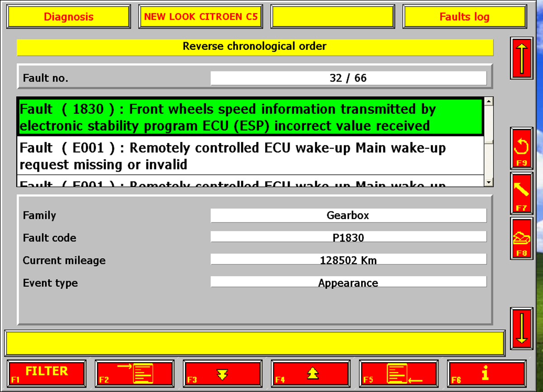Click the F2 jump-to-list icon

point(134,373)
